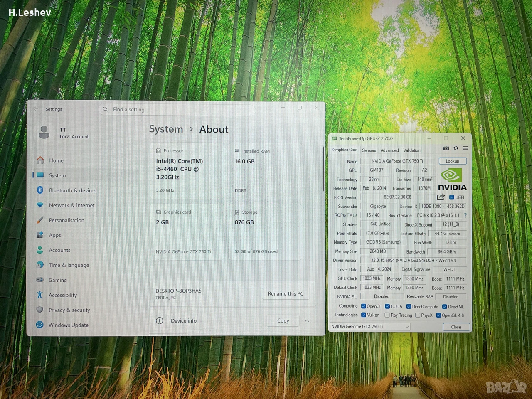Click the GPU-Z title bar app icon
532x399 pixels.
[x=334, y=138]
